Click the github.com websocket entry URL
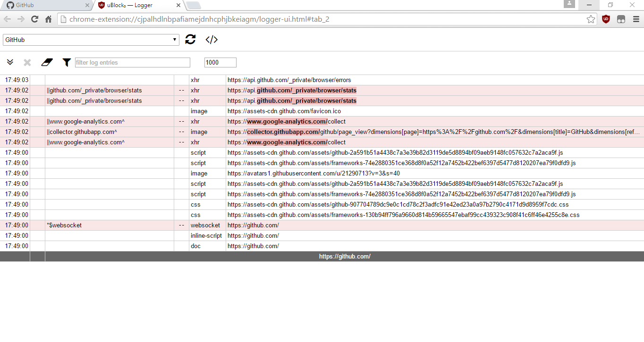The width and height of the screenshot is (644, 342). (253, 225)
